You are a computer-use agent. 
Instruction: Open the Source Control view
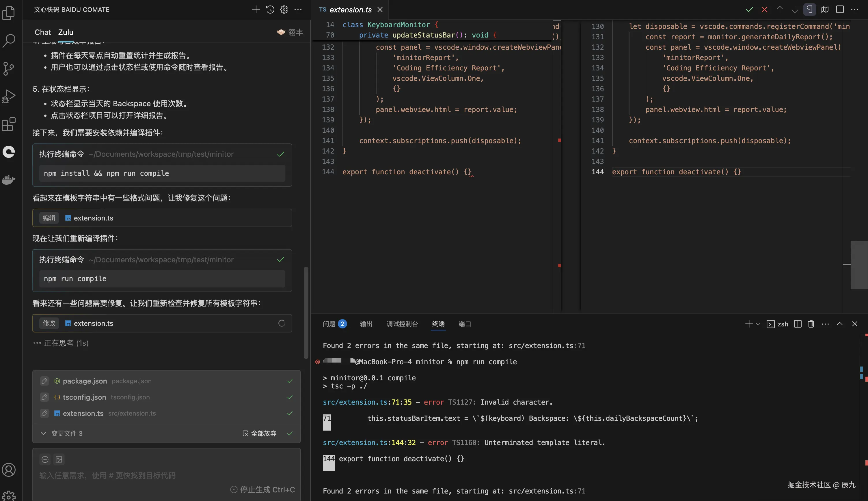(9, 68)
